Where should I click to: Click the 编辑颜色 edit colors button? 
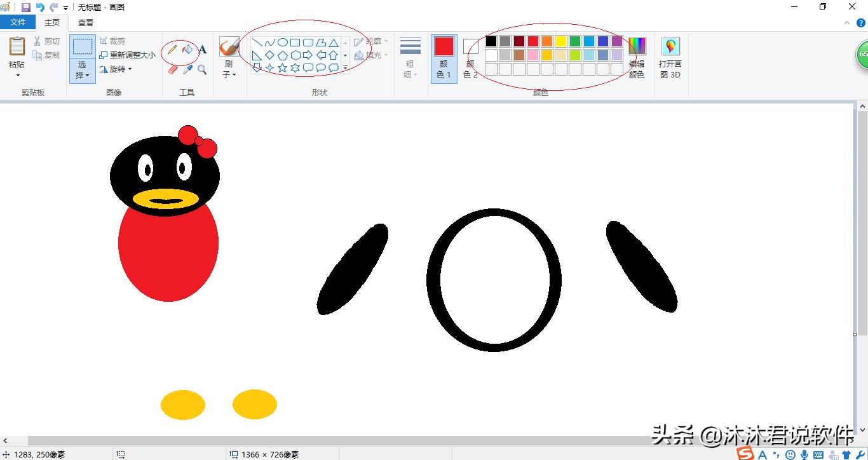click(637, 57)
